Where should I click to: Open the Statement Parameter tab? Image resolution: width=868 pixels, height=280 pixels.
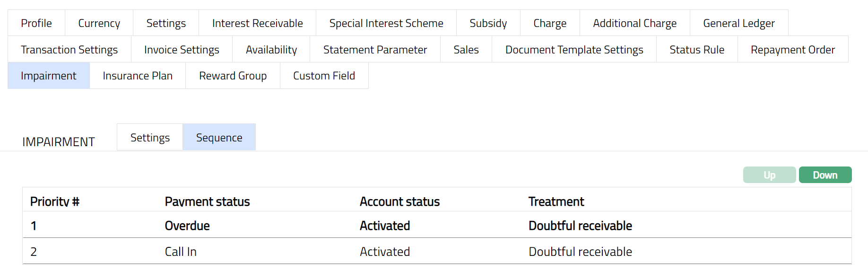pos(375,50)
